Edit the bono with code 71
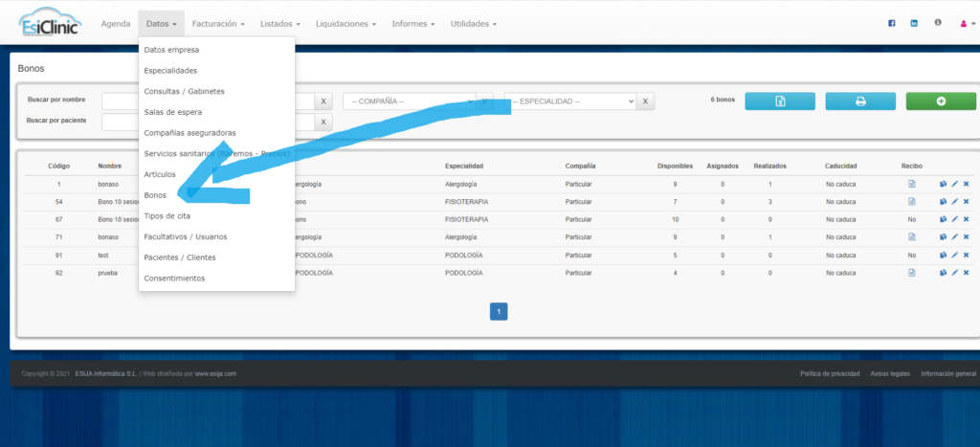Screen dimensions: 980x447 (954, 237)
